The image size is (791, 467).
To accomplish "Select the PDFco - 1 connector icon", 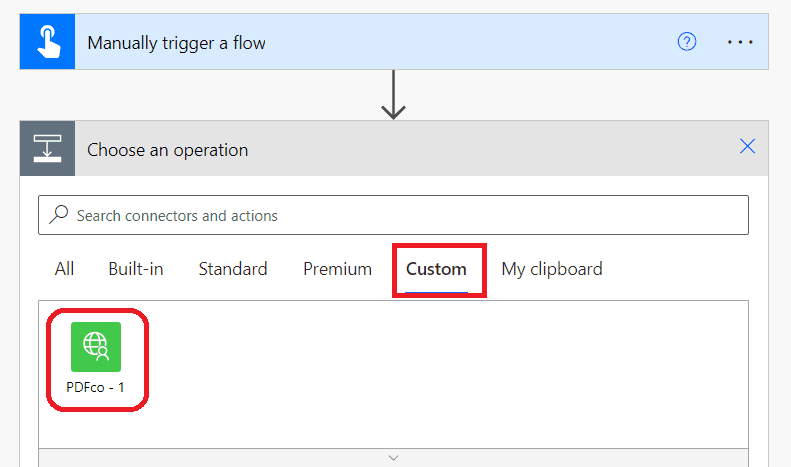I will 96,347.
